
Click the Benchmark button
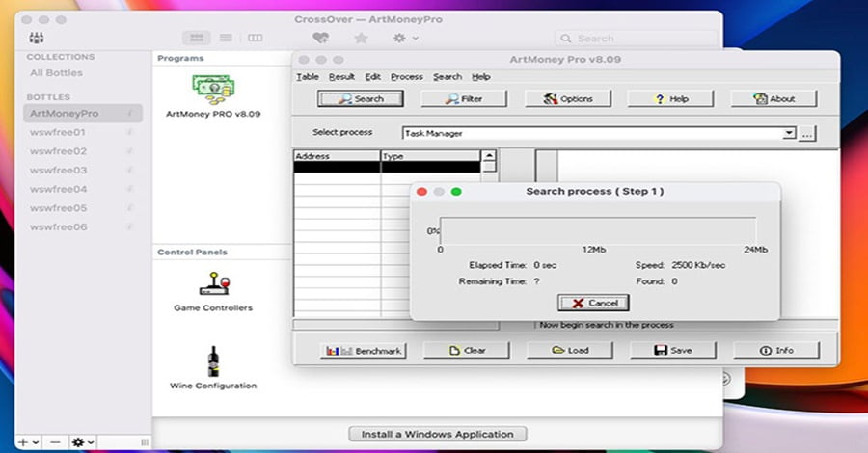(364, 351)
